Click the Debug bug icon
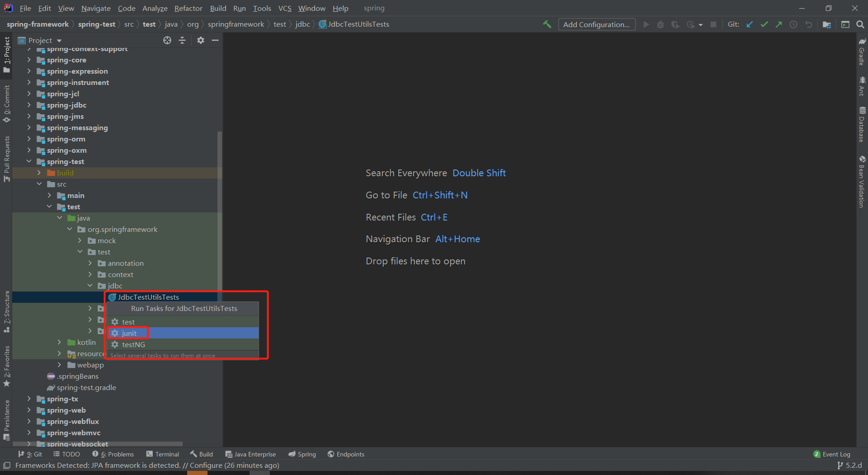The height and width of the screenshot is (475, 868). click(660, 24)
